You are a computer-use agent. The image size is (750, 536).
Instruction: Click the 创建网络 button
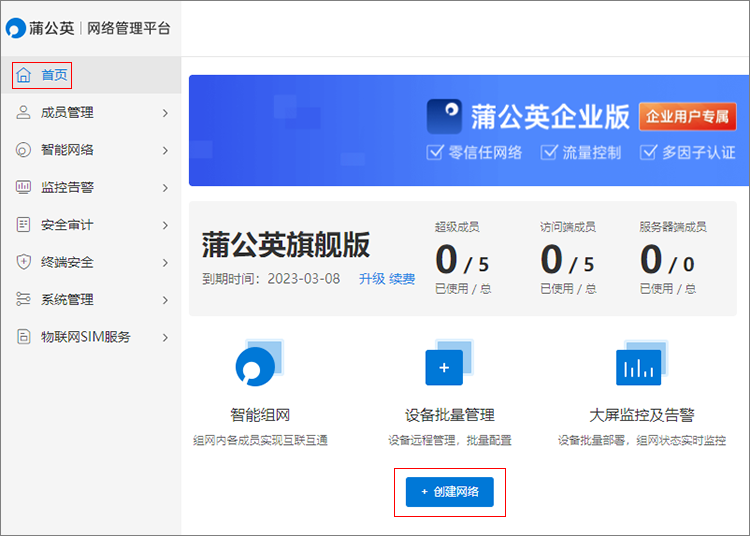[450, 492]
